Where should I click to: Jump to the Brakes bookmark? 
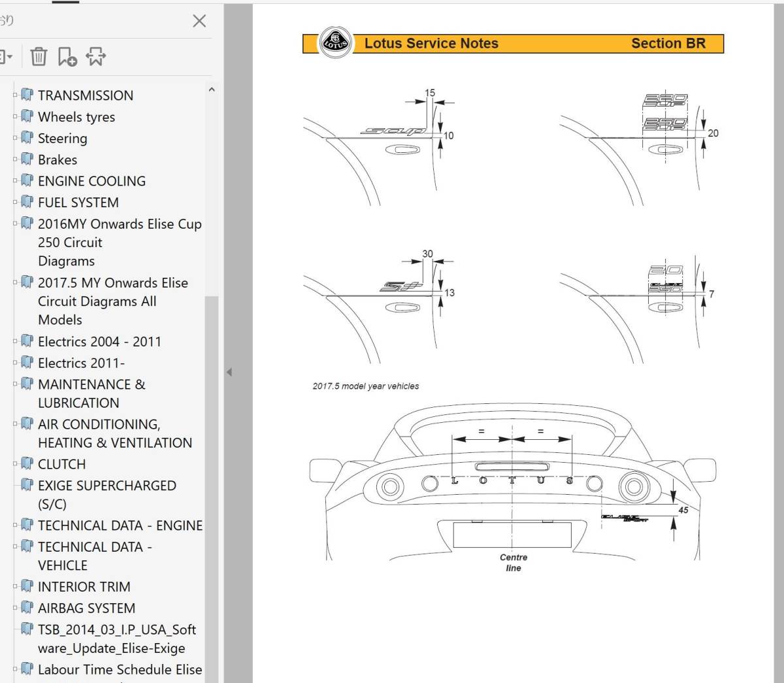57,160
